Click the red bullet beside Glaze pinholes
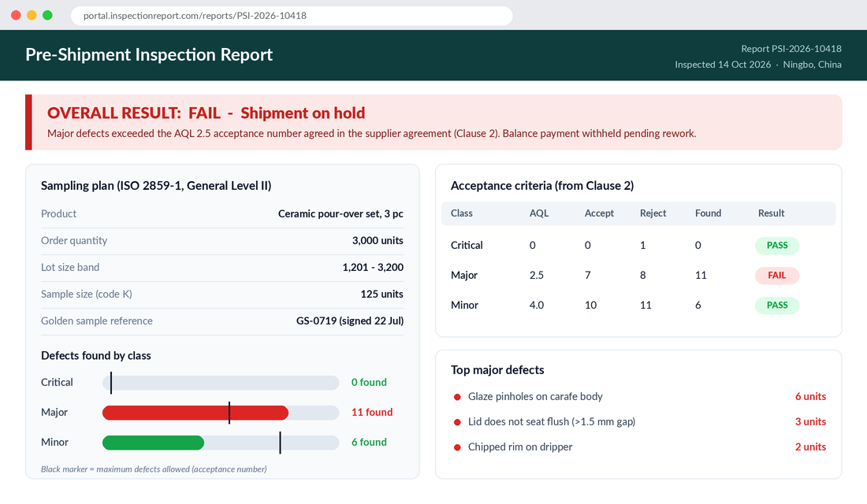The image size is (867, 504). click(x=457, y=397)
